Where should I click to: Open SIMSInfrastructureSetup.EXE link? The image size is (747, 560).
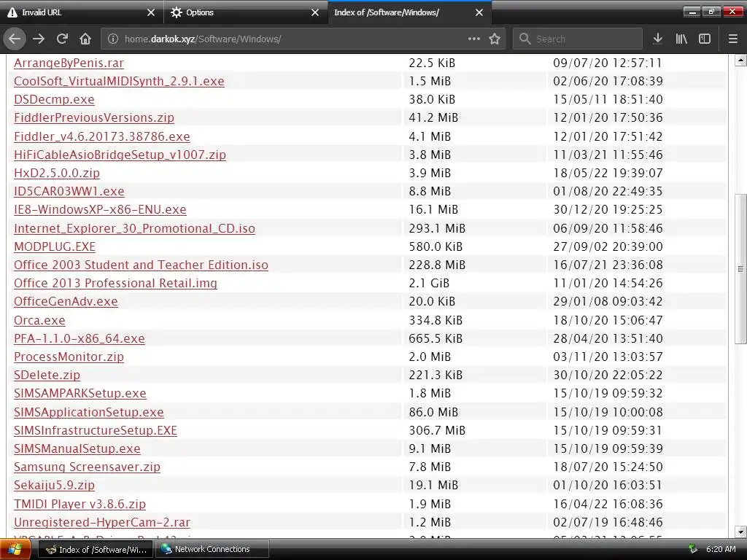pyautogui.click(x=96, y=430)
